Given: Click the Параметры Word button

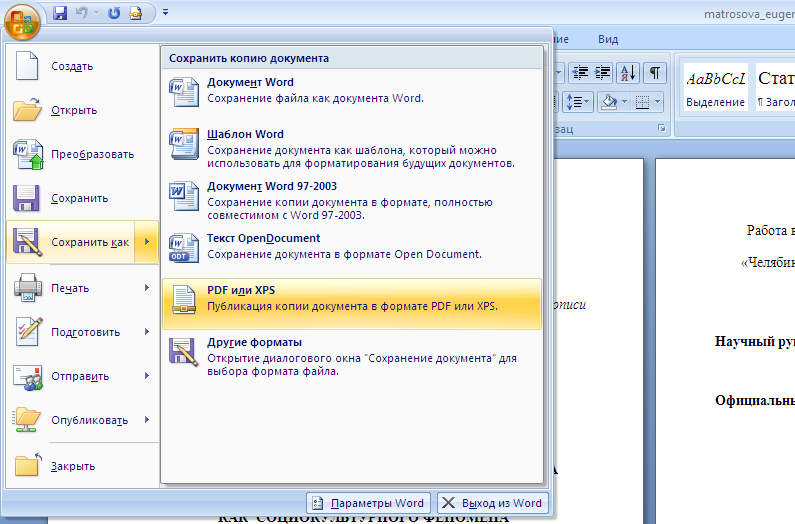Looking at the screenshot, I should tap(368, 503).
